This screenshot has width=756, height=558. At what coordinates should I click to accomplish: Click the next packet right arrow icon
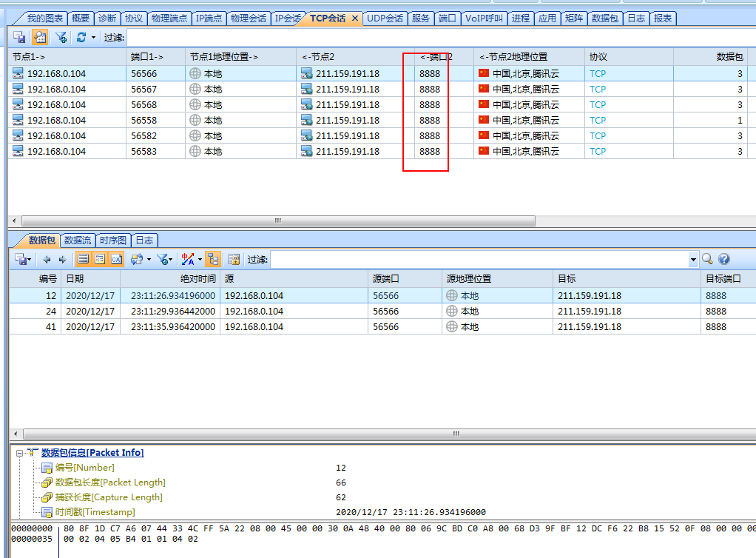pos(63,260)
